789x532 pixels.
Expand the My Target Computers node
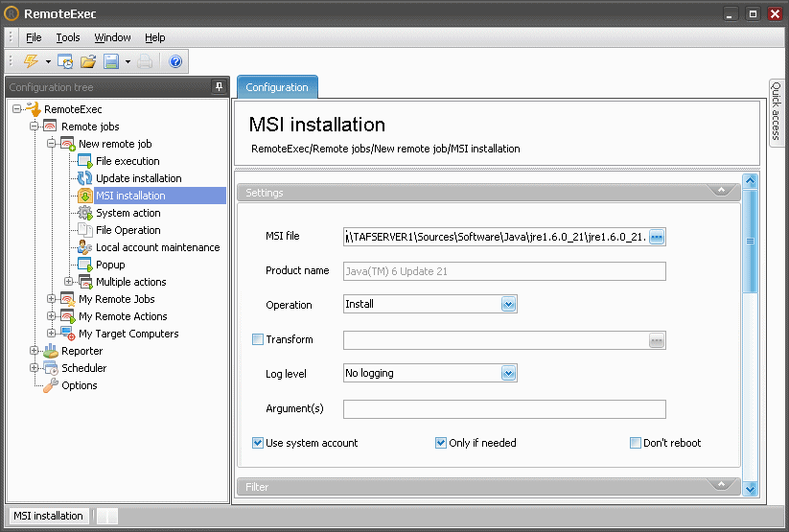51,334
